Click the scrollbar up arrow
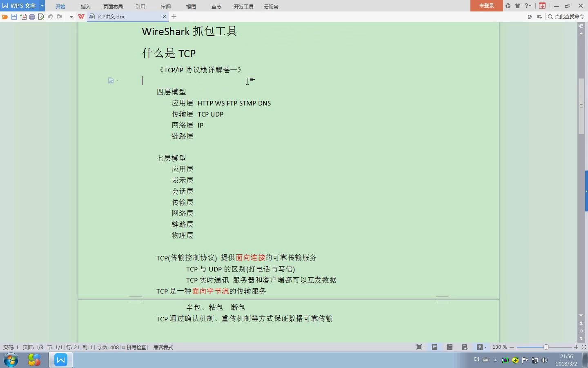 pyautogui.click(x=581, y=33)
